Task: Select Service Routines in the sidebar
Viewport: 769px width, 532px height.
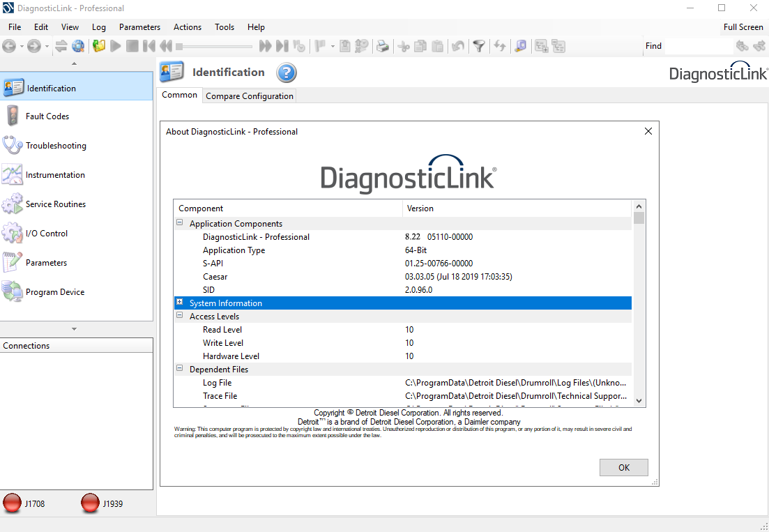Action: 56,204
